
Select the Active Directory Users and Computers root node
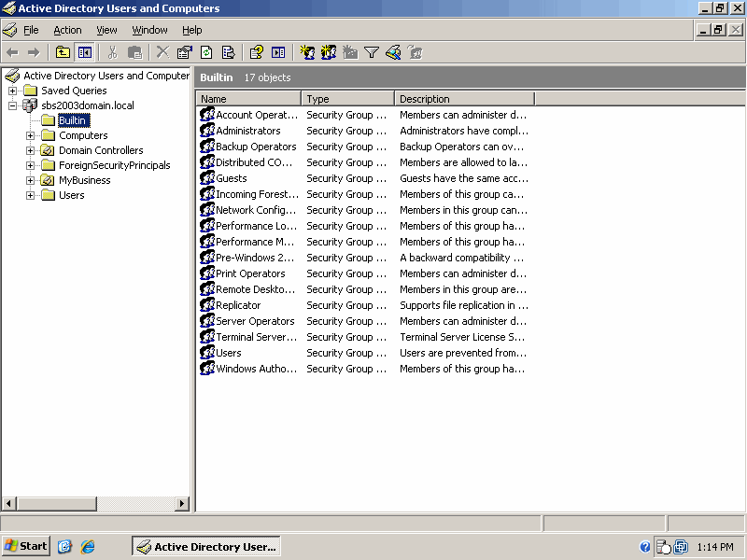(x=106, y=76)
